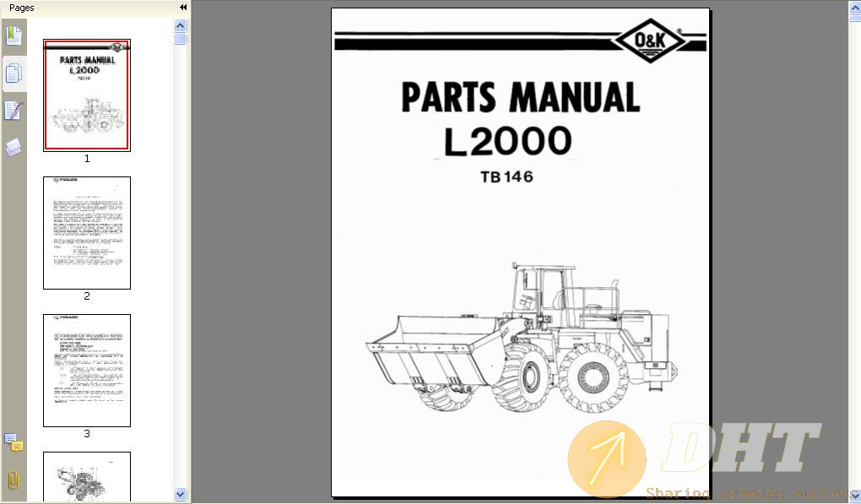Viewport: 861px width, 504px height.
Task: Click the wheel loader illustration
Action: coord(523,338)
